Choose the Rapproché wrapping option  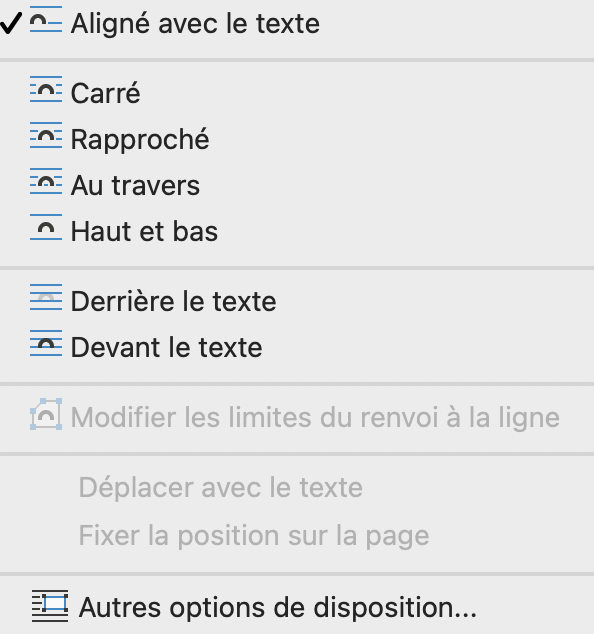click(297, 139)
